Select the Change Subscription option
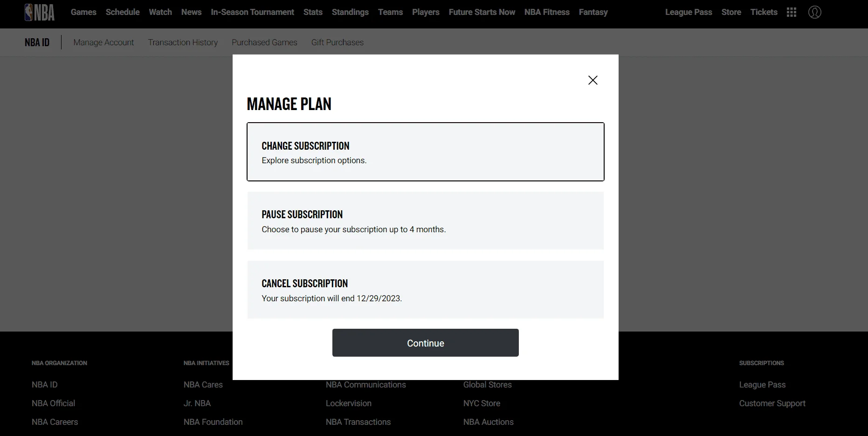 click(426, 152)
